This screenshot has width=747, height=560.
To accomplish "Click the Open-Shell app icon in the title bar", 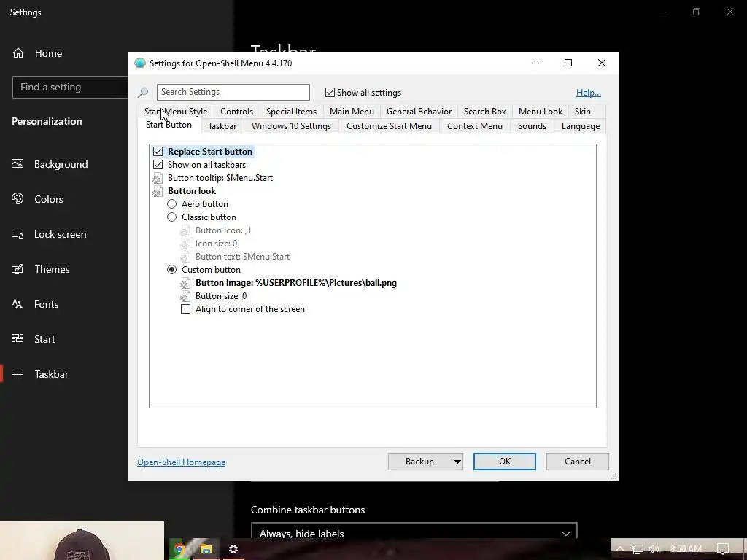I will [139, 63].
